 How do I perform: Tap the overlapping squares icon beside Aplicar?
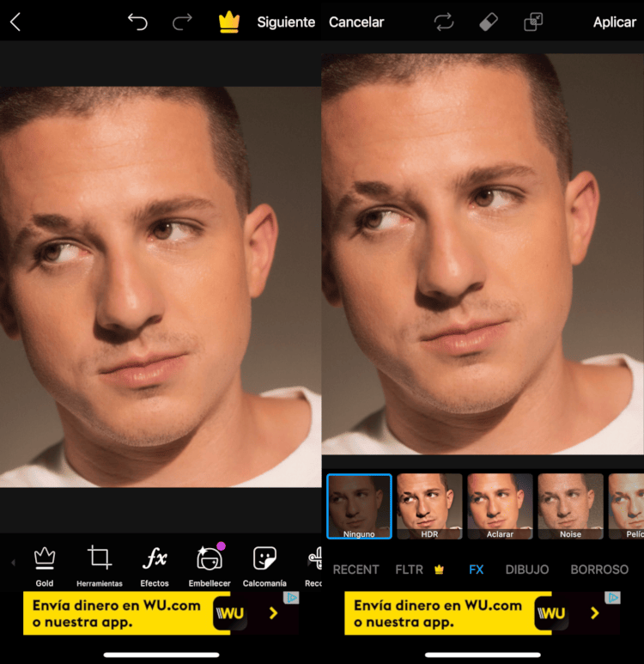[533, 22]
